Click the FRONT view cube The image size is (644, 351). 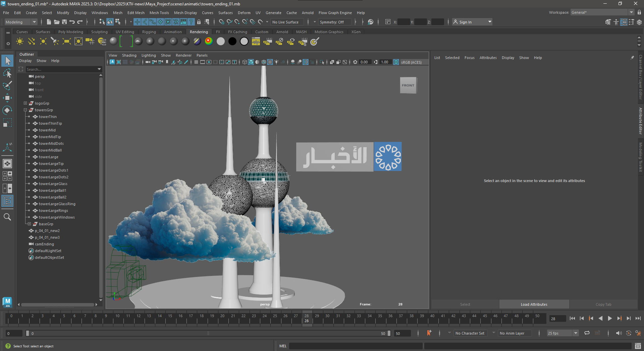pos(408,85)
